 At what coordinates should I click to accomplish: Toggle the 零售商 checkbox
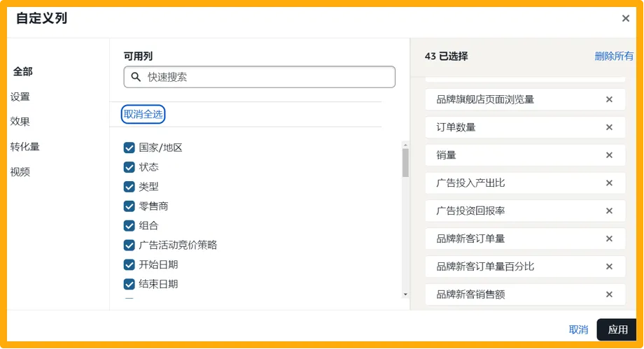pyautogui.click(x=129, y=206)
